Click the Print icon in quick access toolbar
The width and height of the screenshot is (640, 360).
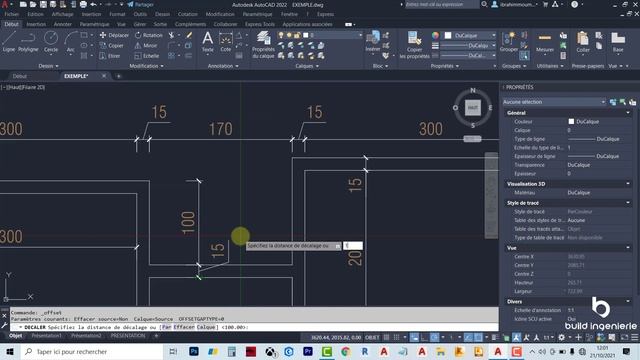pyautogui.click(x=83, y=4)
